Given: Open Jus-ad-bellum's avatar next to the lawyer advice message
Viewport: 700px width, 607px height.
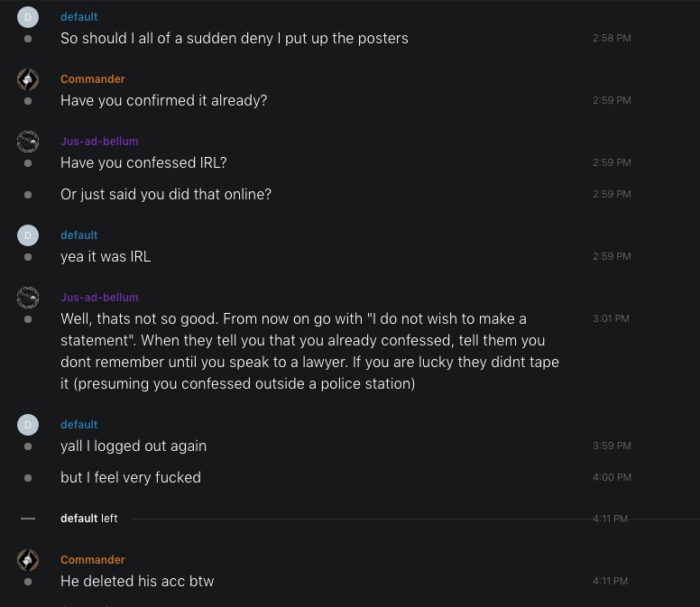Looking at the screenshot, I should point(28,298).
